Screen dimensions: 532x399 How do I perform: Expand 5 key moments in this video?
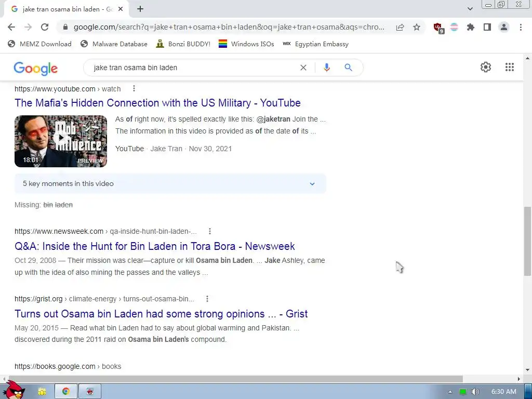pos(170,183)
